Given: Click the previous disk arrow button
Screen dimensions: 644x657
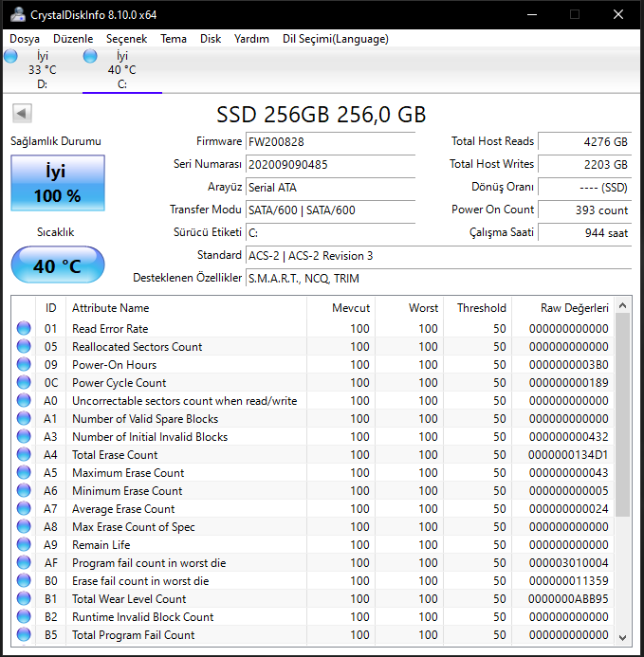Looking at the screenshot, I should pos(22,113).
